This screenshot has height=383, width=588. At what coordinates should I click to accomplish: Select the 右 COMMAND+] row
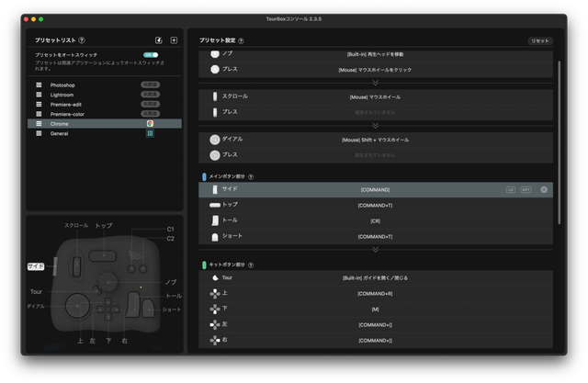coord(376,341)
